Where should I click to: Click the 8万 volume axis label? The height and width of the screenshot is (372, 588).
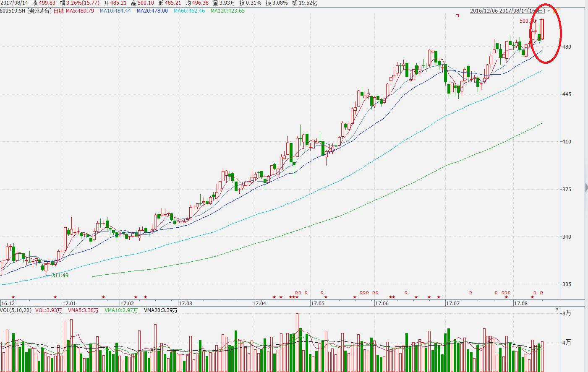pyautogui.click(x=567, y=313)
